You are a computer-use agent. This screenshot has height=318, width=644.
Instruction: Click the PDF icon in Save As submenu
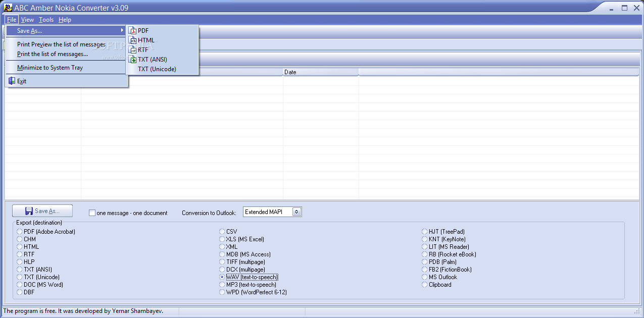133,31
